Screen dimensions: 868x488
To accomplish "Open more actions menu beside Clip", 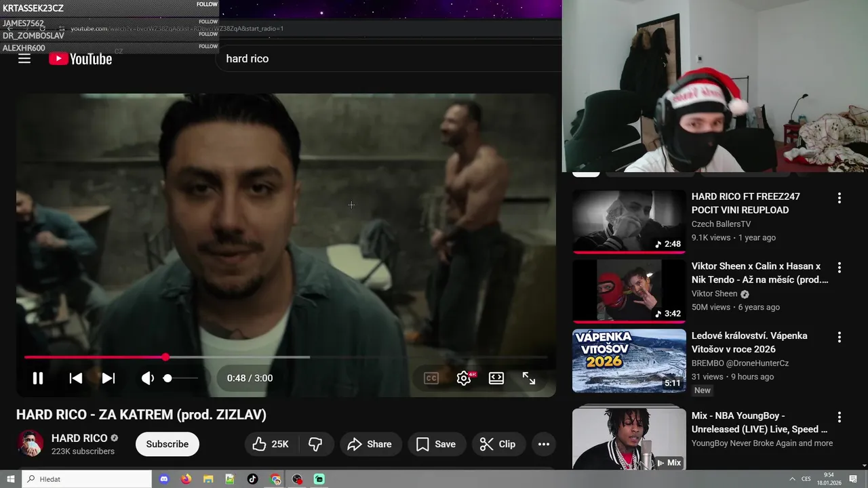I will tap(544, 444).
